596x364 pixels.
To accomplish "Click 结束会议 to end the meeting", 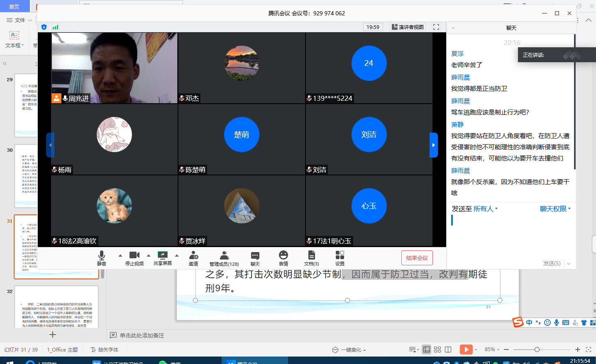I will 417,257.
